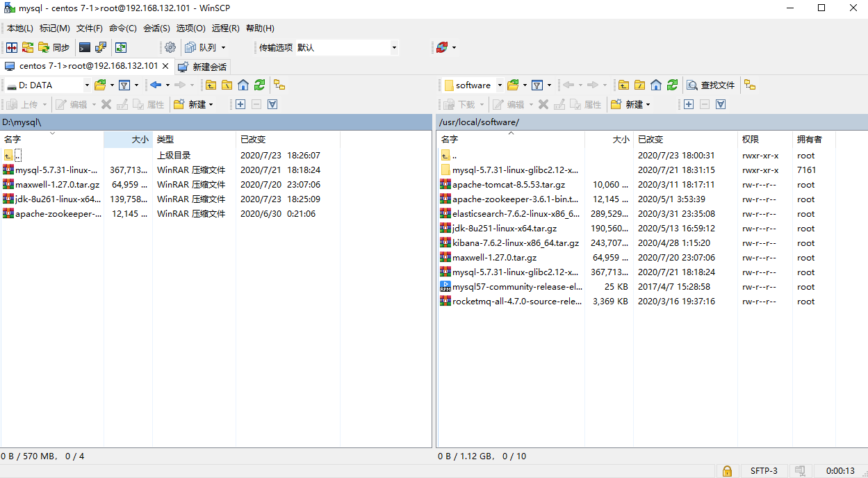Go to remote root directory icon

[639, 85]
